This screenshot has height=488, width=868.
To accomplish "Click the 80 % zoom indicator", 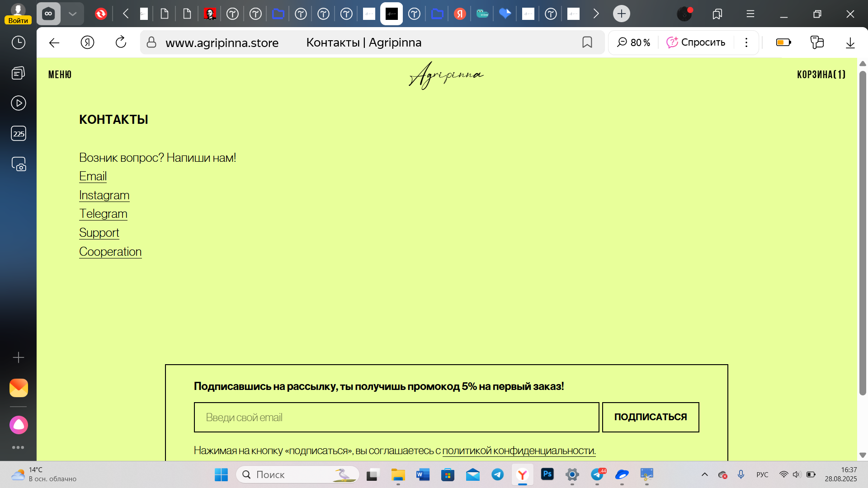I will coord(634,42).
